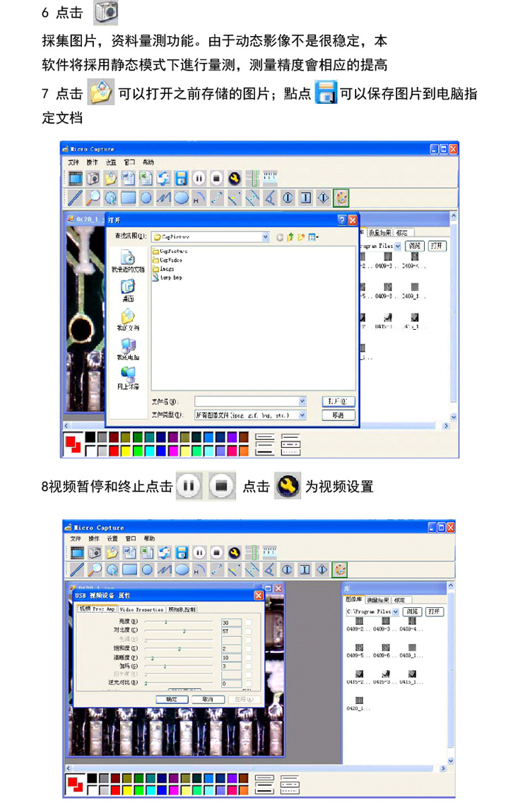
Task: Select paint palette icon in window with 打开 dialog
Action: click(x=341, y=198)
